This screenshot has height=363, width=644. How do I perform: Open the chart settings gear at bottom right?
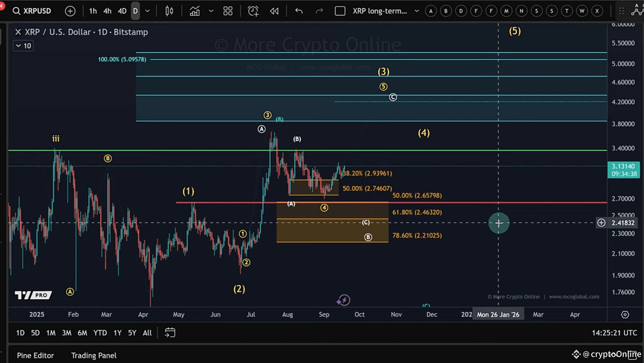point(625,314)
